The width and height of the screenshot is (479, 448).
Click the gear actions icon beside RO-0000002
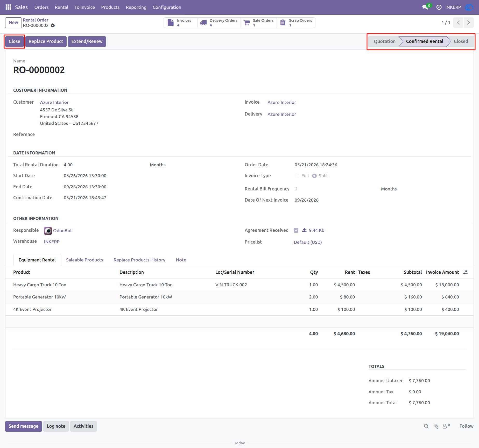pos(53,25)
